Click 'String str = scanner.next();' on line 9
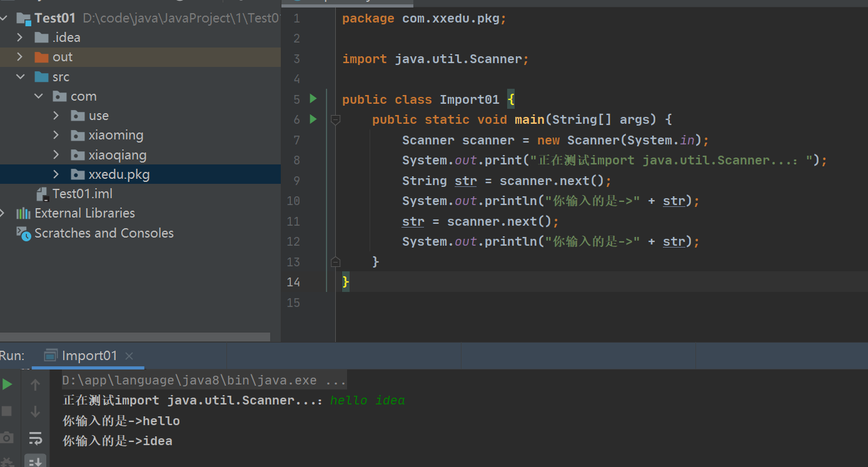Image resolution: width=868 pixels, height=467 pixels. (x=507, y=181)
